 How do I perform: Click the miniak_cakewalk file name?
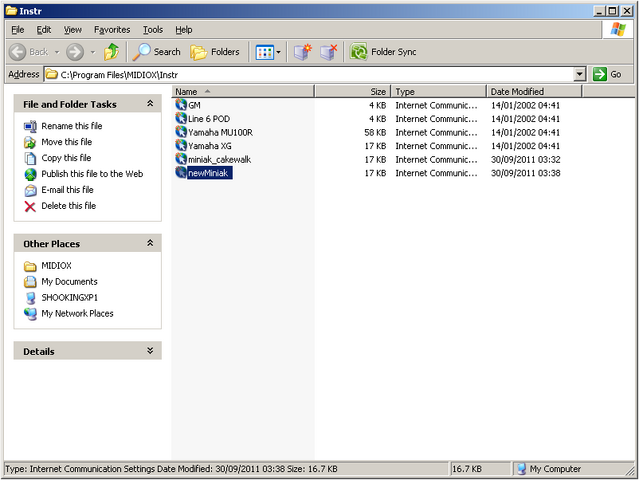(220, 159)
